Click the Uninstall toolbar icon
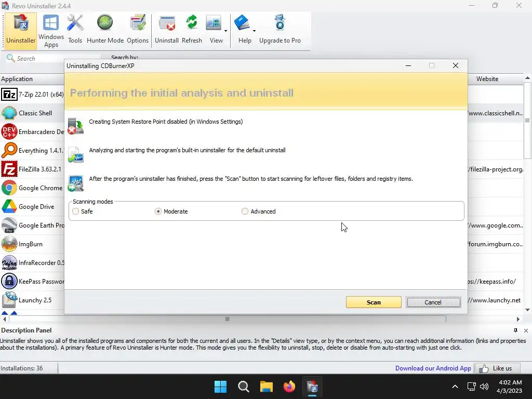This screenshot has height=399, width=532. (167, 30)
